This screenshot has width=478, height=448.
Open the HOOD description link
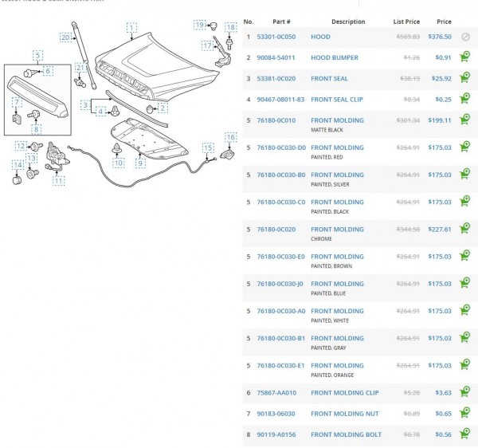pyautogui.click(x=320, y=37)
